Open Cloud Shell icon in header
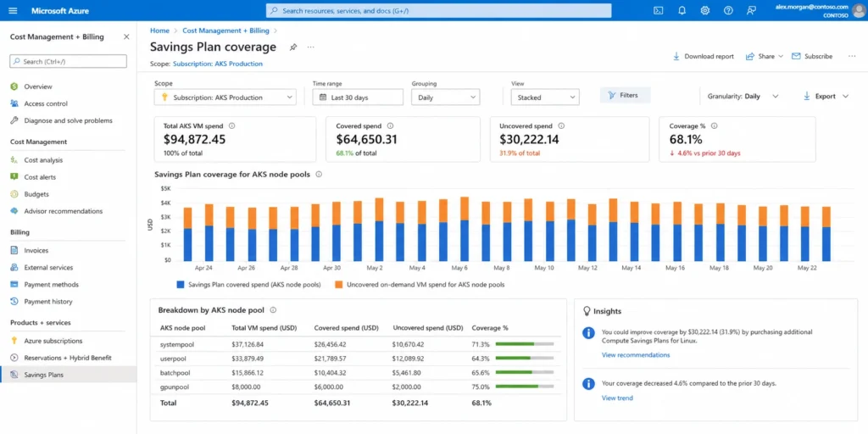Image resolution: width=868 pixels, height=434 pixels. pos(658,10)
